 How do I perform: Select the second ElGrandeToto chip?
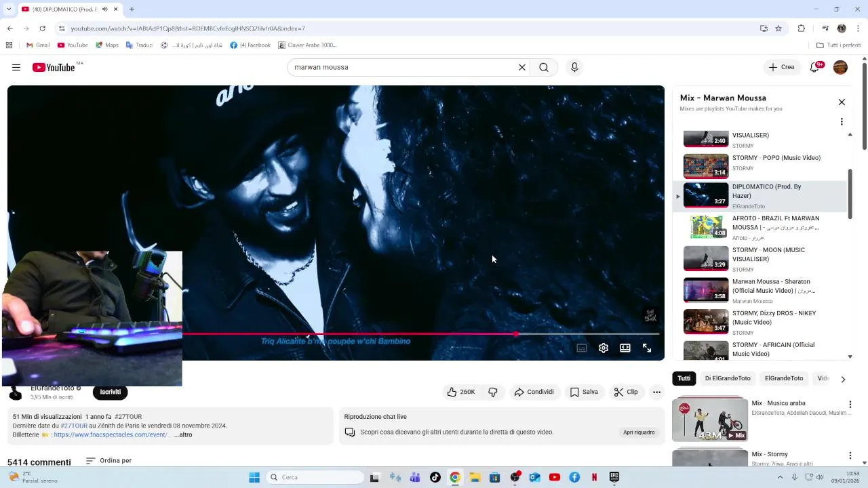coord(784,378)
